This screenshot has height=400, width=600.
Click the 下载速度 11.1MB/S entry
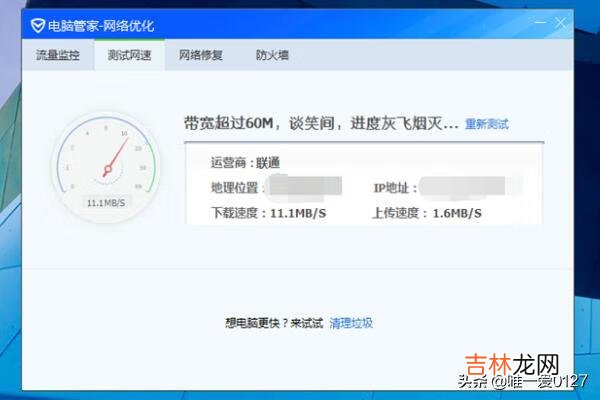click(266, 212)
